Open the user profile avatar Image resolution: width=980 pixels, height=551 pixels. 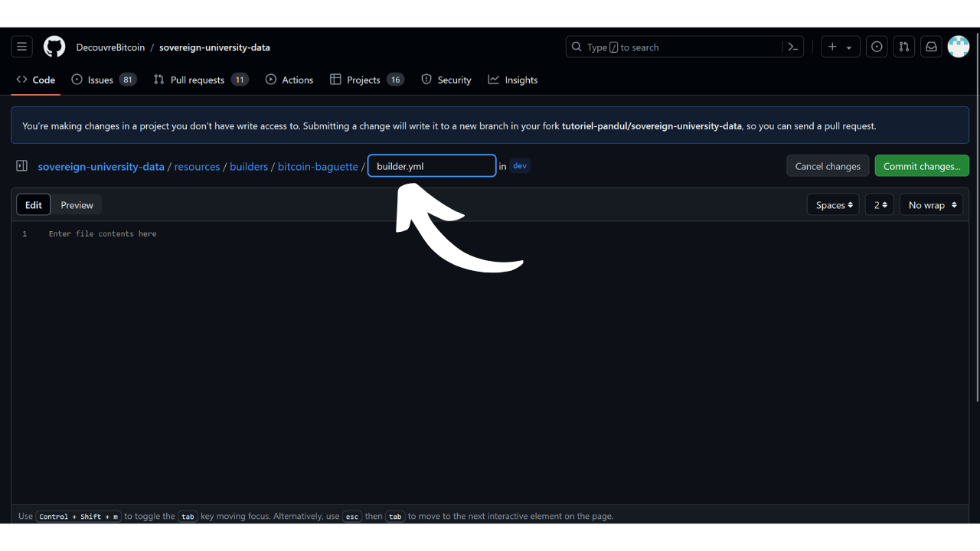[959, 47]
